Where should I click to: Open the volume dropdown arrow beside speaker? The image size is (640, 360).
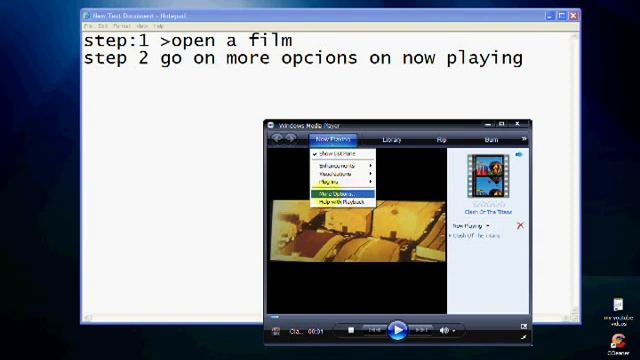coord(454,331)
